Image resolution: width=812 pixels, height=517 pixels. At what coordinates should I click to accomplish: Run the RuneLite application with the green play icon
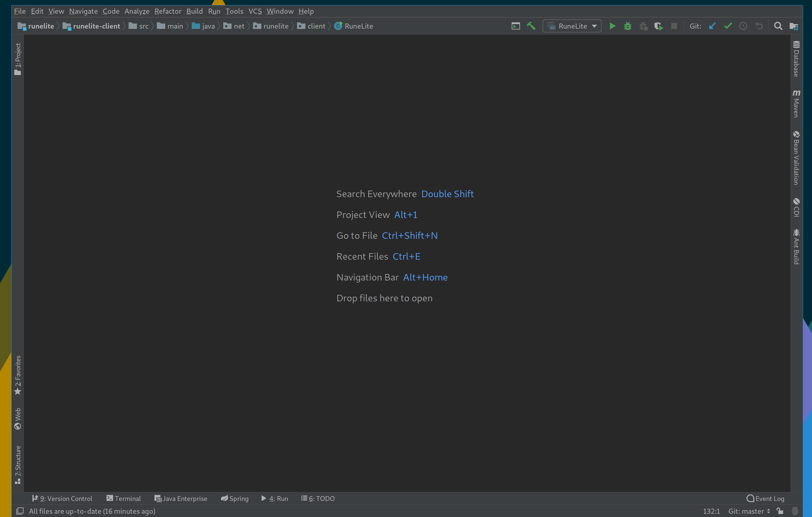tap(612, 26)
